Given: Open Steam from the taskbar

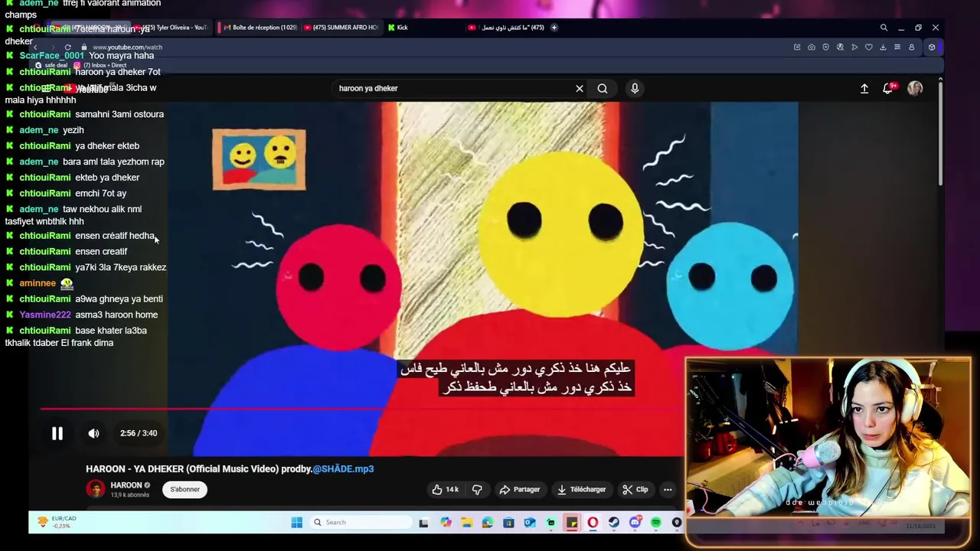Looking at the screenshot, I should coord(614,523).
